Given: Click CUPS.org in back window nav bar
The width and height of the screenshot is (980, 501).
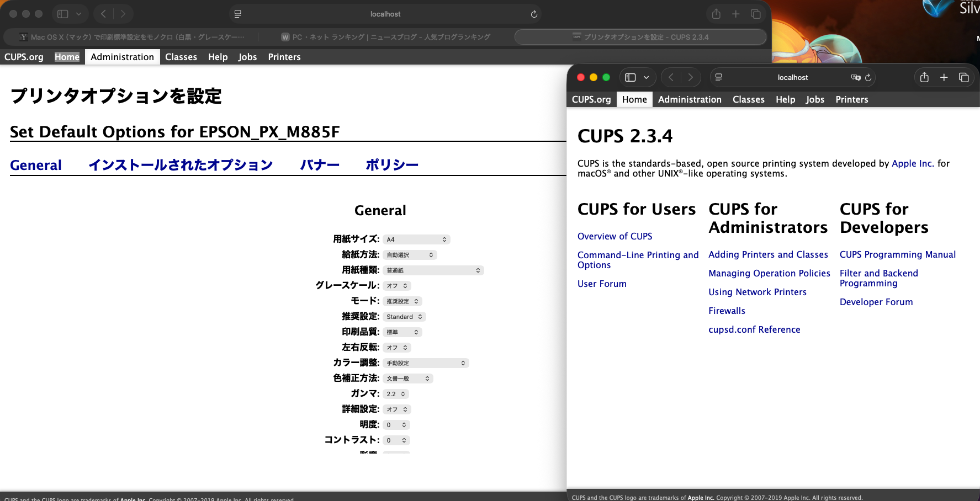Looking at the screenshot, I should click(x=24, y=57).
